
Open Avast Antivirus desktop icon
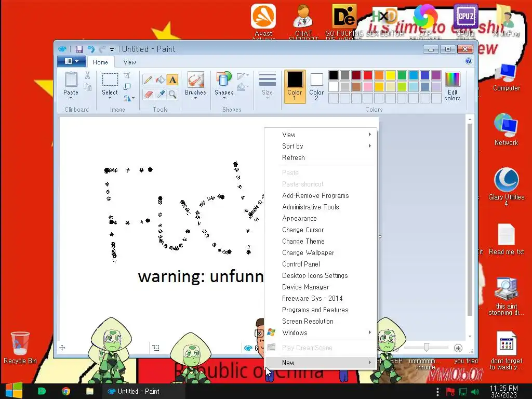point(263,21)
